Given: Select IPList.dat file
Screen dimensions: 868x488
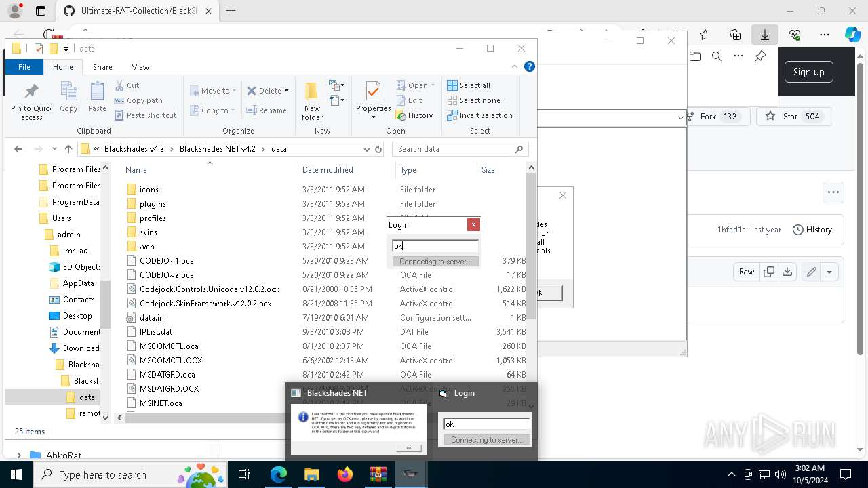Looking at the screenshot, I should [x=156, y=332].
